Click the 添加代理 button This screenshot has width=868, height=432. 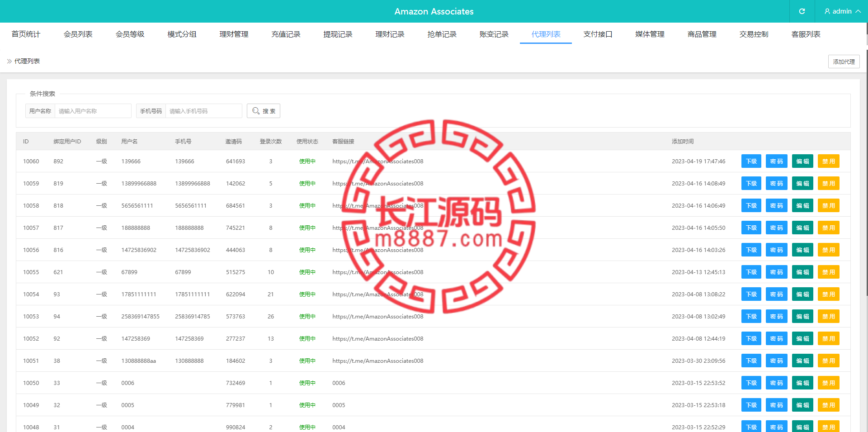pos(844,62)
